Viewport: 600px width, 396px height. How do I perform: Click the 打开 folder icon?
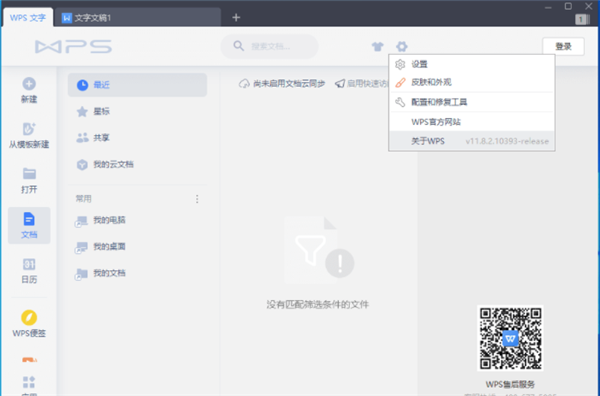click(29, 174)
